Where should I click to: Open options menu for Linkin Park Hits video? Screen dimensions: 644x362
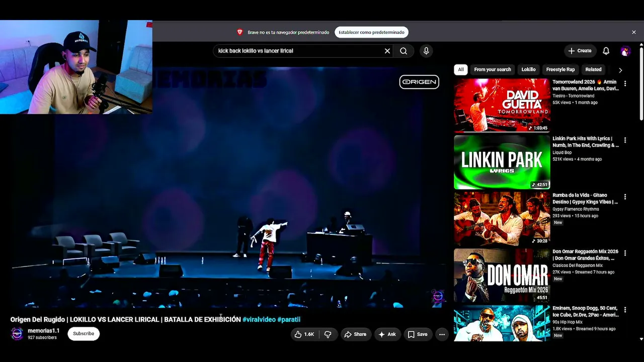[625, 140]
